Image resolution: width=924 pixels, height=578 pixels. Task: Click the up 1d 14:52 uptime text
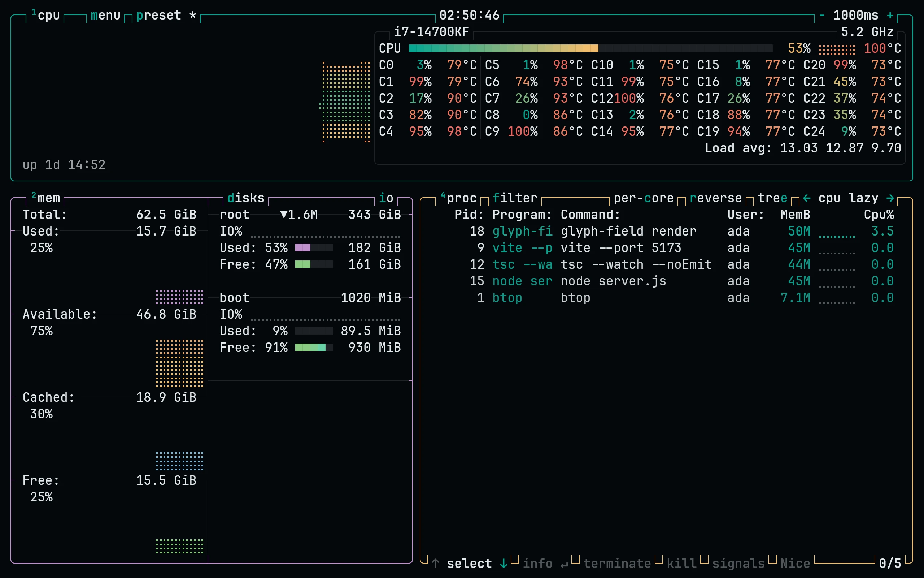point(64,165)
